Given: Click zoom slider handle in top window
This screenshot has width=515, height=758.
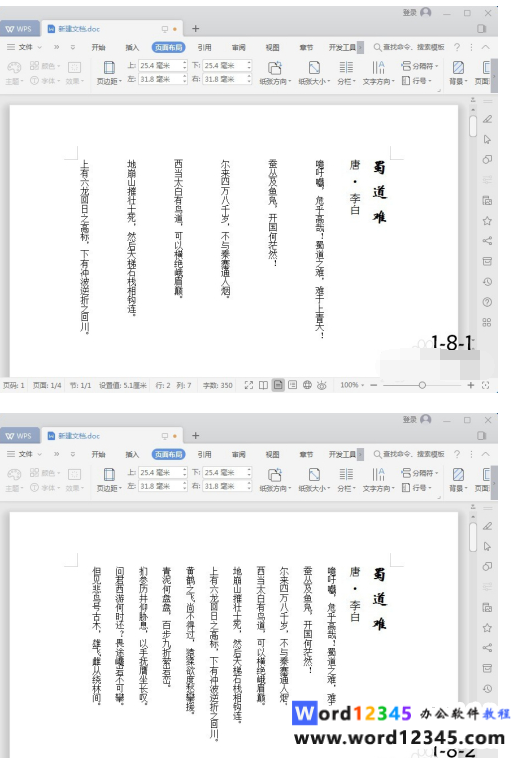Looking at the screenshot, I should coord(422,385).
